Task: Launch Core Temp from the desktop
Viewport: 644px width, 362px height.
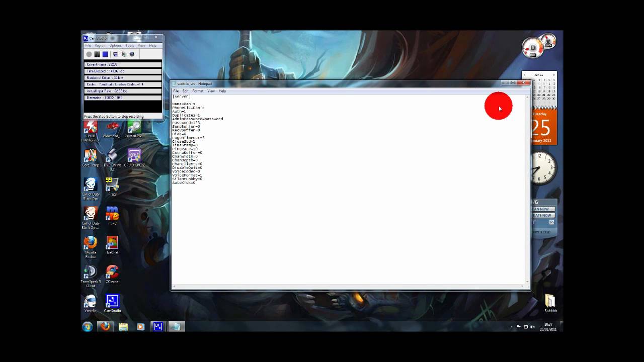Action: click(x=91, y=158)
